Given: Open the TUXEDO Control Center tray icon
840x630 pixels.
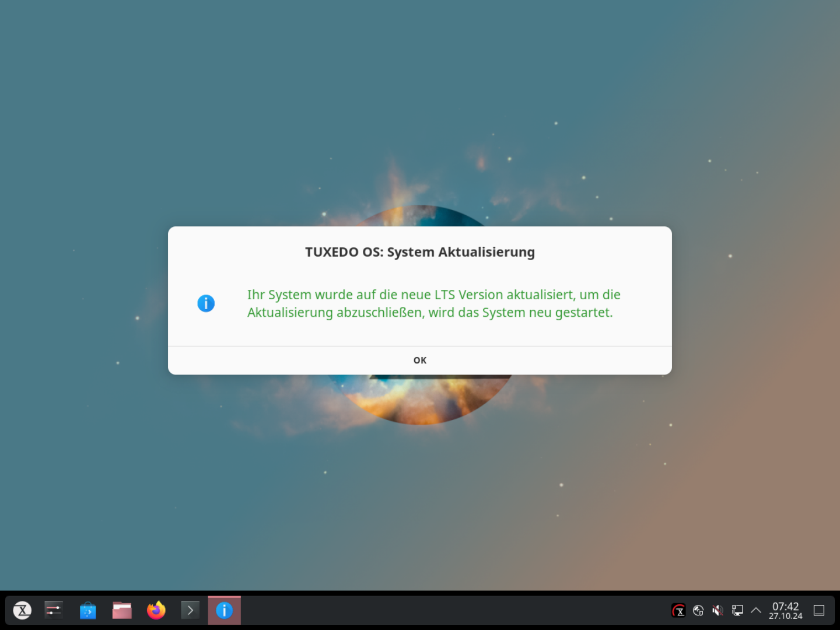Looking at the screenshot, I should click(678, 610).
